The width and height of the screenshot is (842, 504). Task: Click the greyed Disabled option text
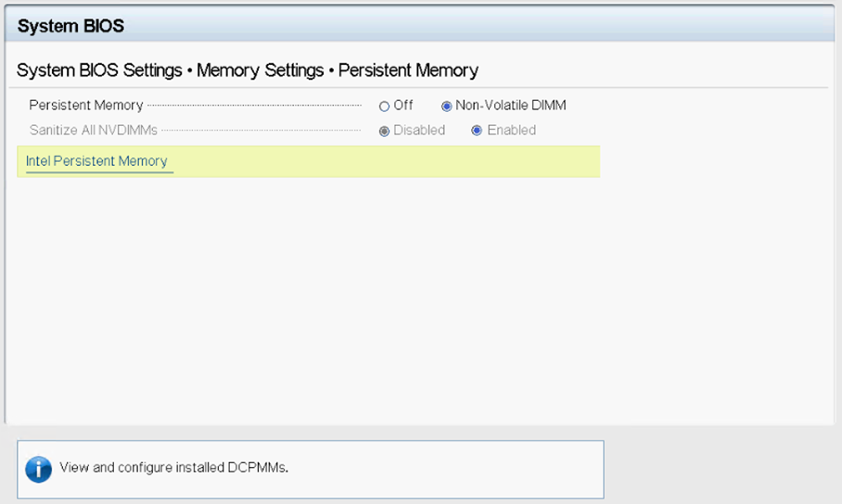(x=419, y=130)
